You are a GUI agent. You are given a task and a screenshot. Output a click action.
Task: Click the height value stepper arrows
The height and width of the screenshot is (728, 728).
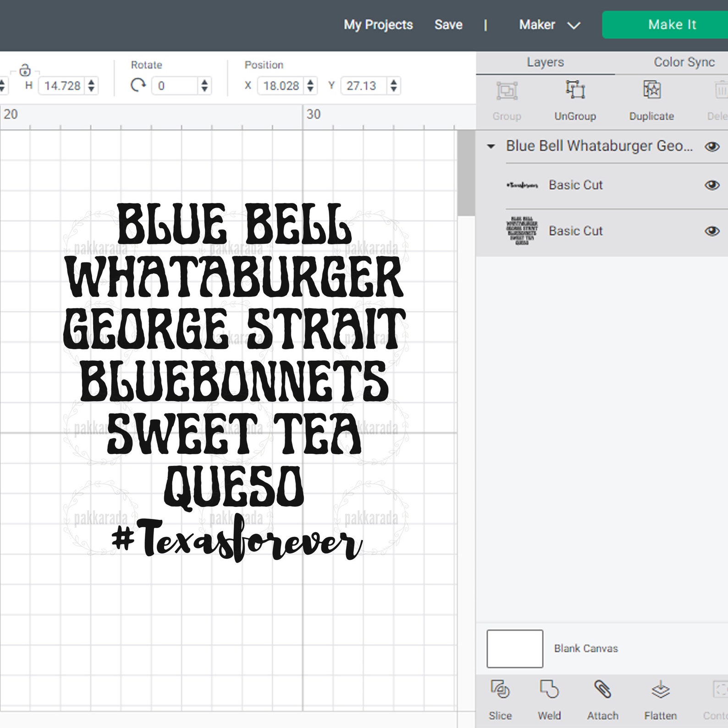(91, 86)
